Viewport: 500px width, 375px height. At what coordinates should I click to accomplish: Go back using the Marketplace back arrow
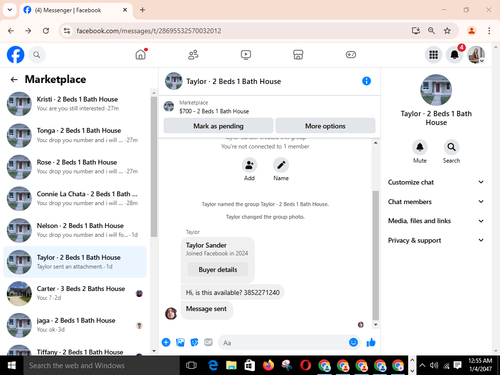pos(14,79)
